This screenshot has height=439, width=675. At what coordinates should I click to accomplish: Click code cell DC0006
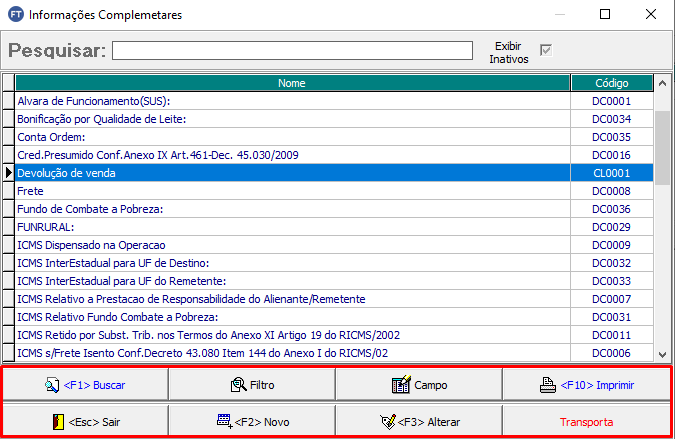coord(612,353)
